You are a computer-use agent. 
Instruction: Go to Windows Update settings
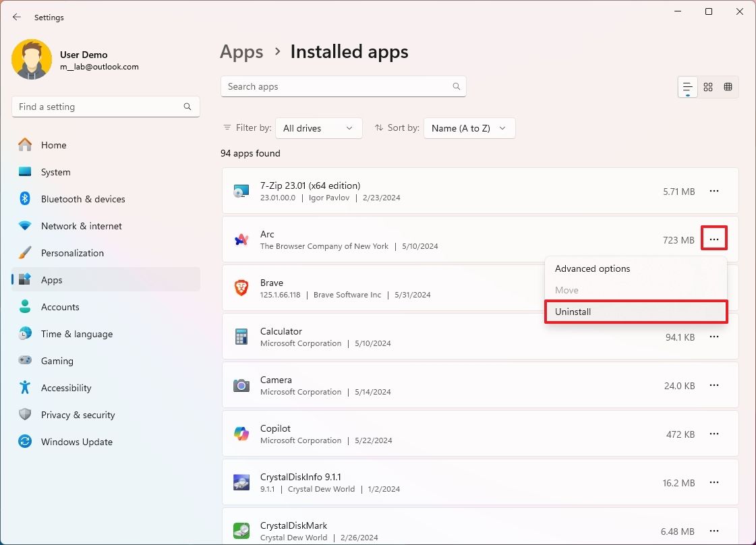[76, 442]
